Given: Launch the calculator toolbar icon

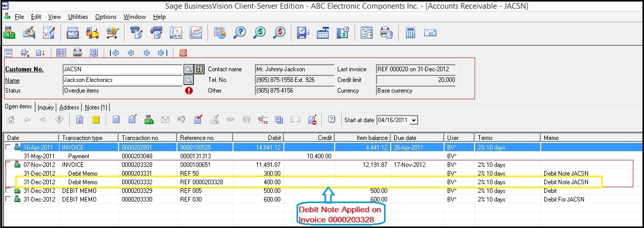Looking at the screenshot, I should pyautogui.click(x=411, y=33).
